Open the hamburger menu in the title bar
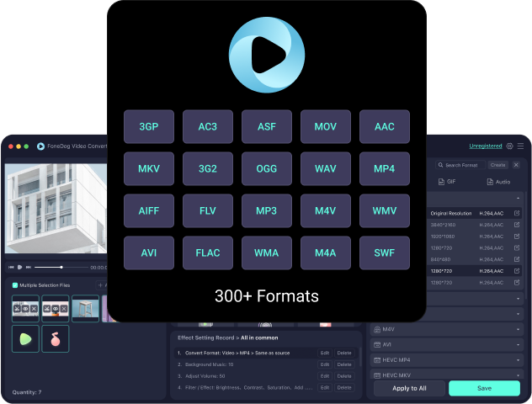This screenshot has width=532, height=404. pos(520,146)
